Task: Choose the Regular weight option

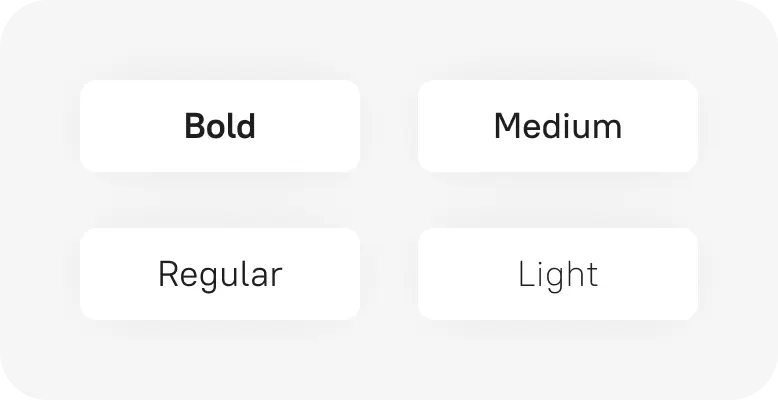Action: (220, 274)
